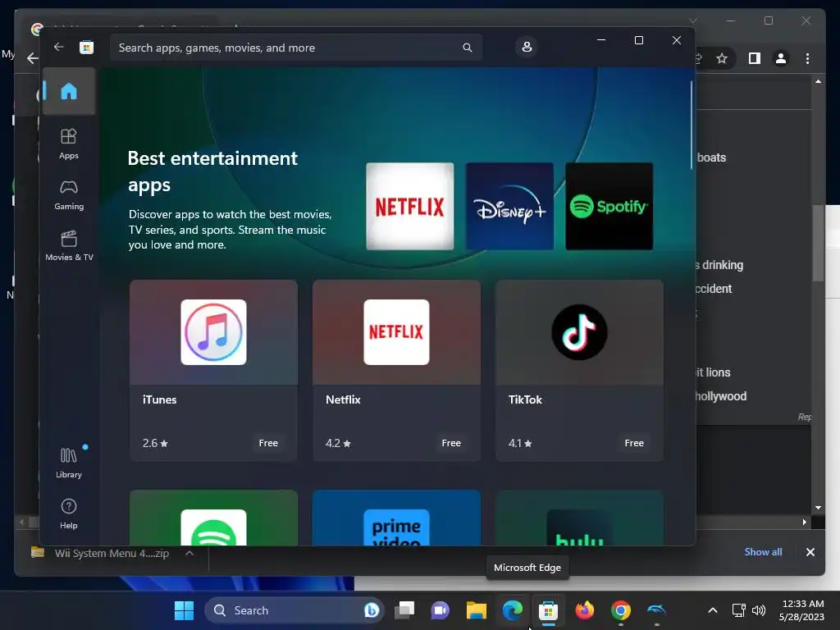Image resolution: width=840 pixels, height=630 pixels.
Task: Open Task View on the taskbar
Action: point(404,610)
